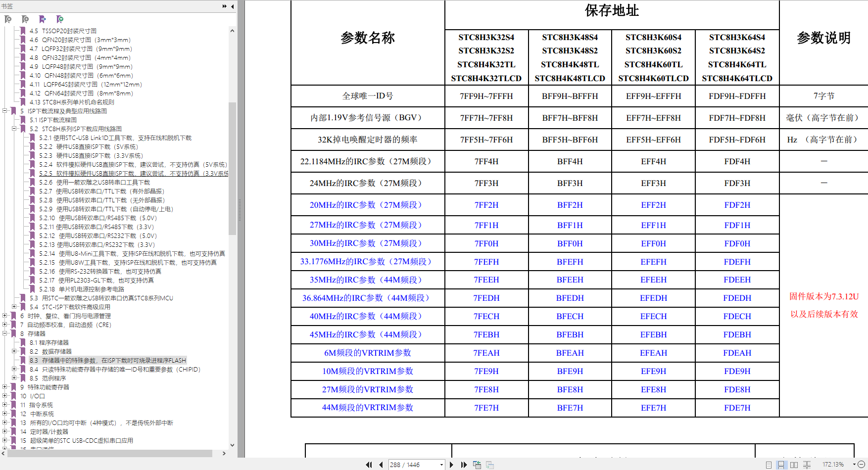Open bookmark 5.2.2 硬件USB直接ISP下载（5V系统）
Screen dimensions: 868x470
point(89,146)
